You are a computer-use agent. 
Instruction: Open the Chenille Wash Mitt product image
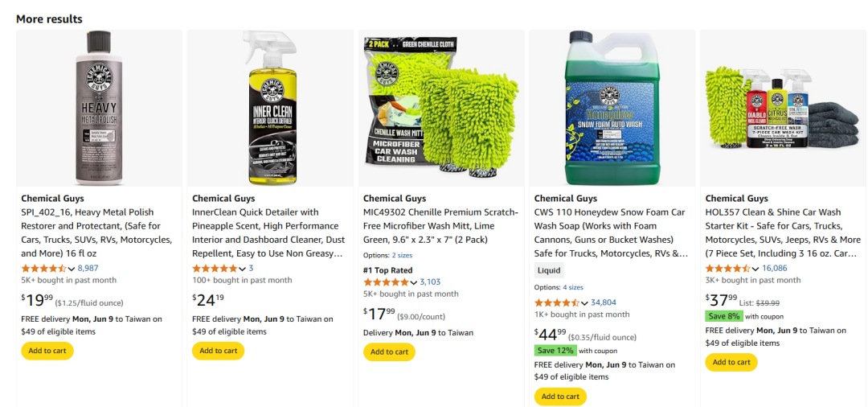(441, 108)
